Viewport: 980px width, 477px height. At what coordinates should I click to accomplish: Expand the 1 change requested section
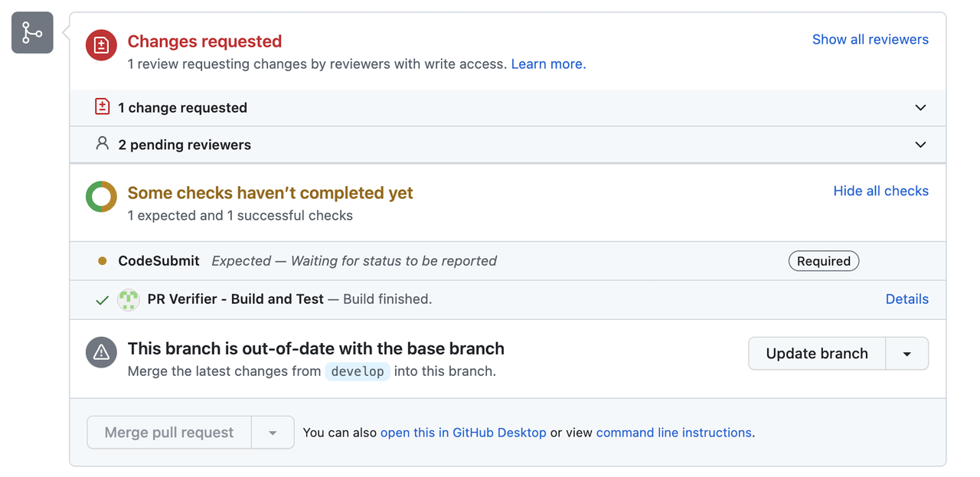click(x=920, y=108)
